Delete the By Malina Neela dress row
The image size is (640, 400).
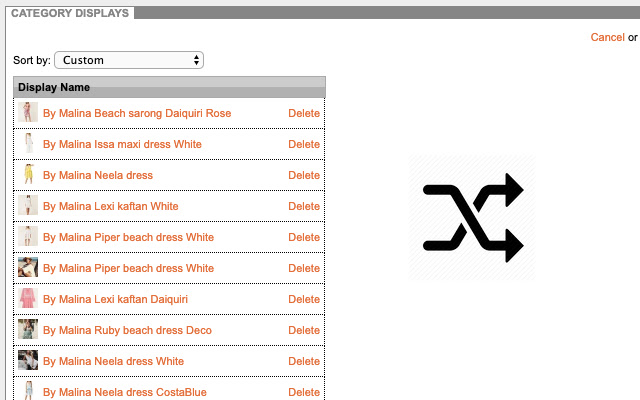pyautogui.click(x=304, y=175)
